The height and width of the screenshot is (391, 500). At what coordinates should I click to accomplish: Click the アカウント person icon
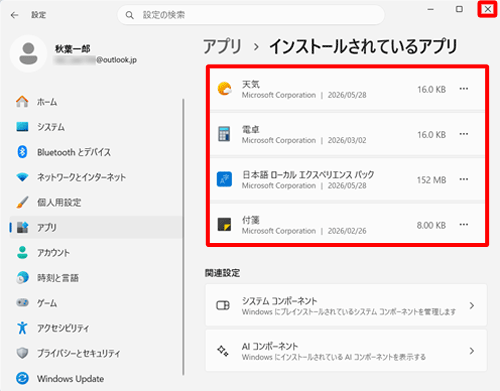[22, 252]
